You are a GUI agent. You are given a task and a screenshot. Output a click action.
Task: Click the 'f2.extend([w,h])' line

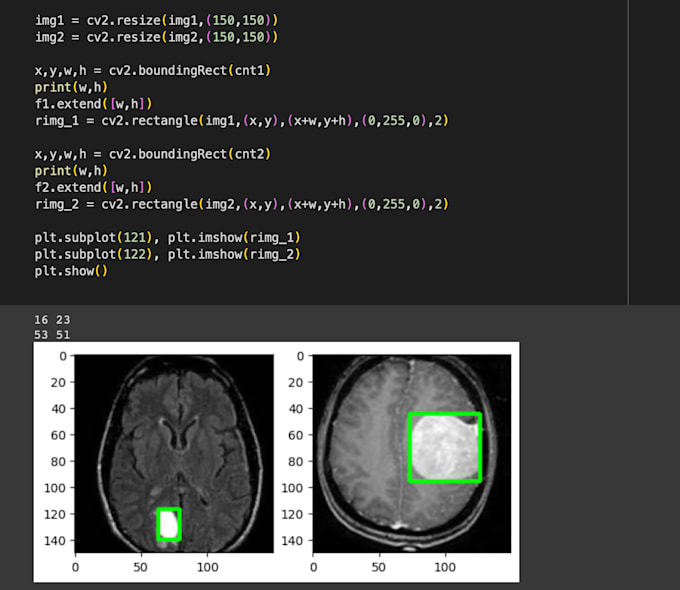(x=94, y=187)
